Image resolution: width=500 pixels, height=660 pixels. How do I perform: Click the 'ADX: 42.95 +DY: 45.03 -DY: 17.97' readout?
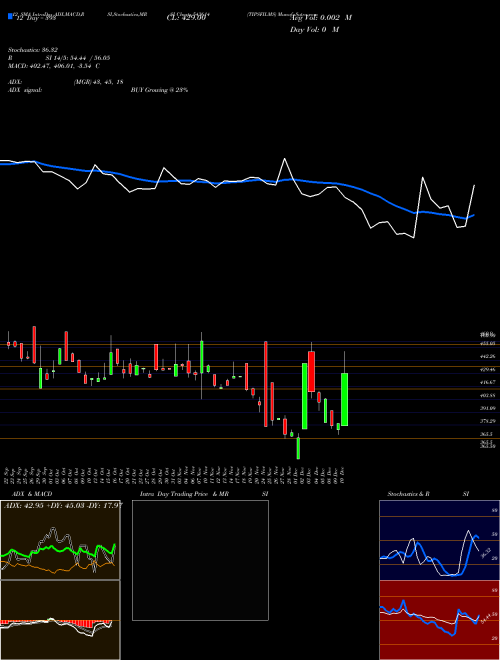coord(63,505)
